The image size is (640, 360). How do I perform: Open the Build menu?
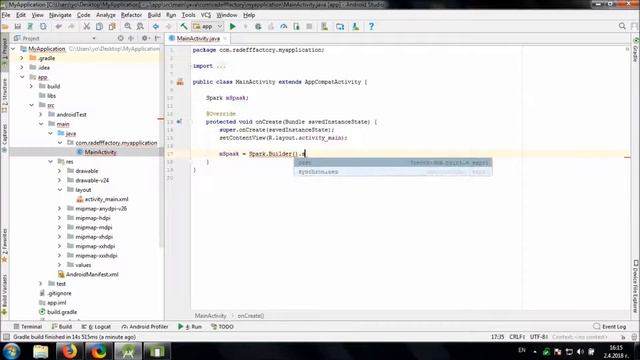pos(154,15)
